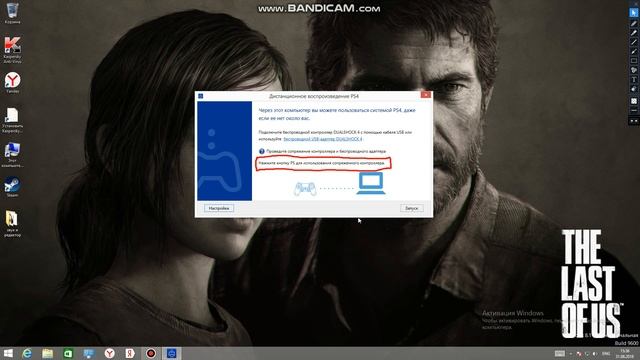Open This PC desktop icon
Image resolution: width=640 pixels, height=360 pixels.
12,155
